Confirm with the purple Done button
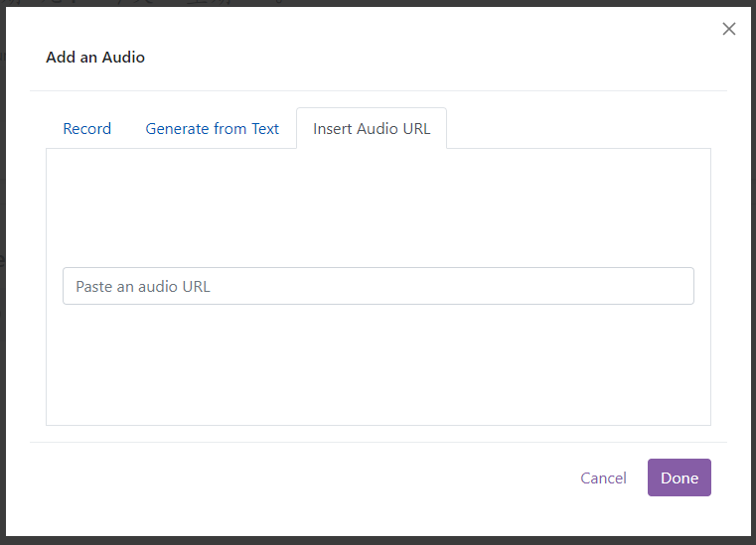 679,477
